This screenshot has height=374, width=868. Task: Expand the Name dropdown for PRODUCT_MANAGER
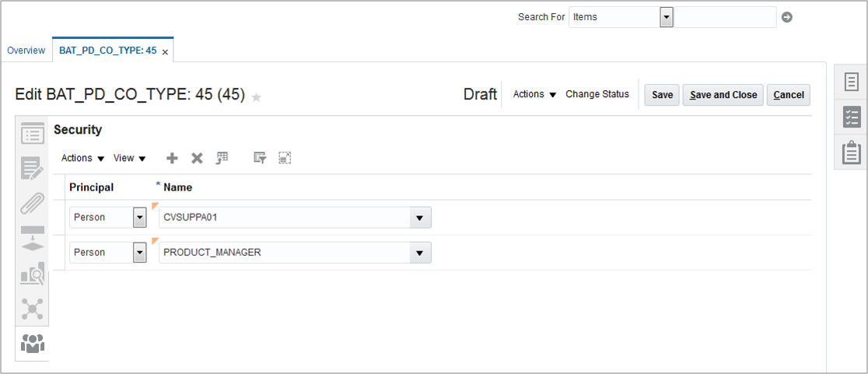tap(420, 253)
